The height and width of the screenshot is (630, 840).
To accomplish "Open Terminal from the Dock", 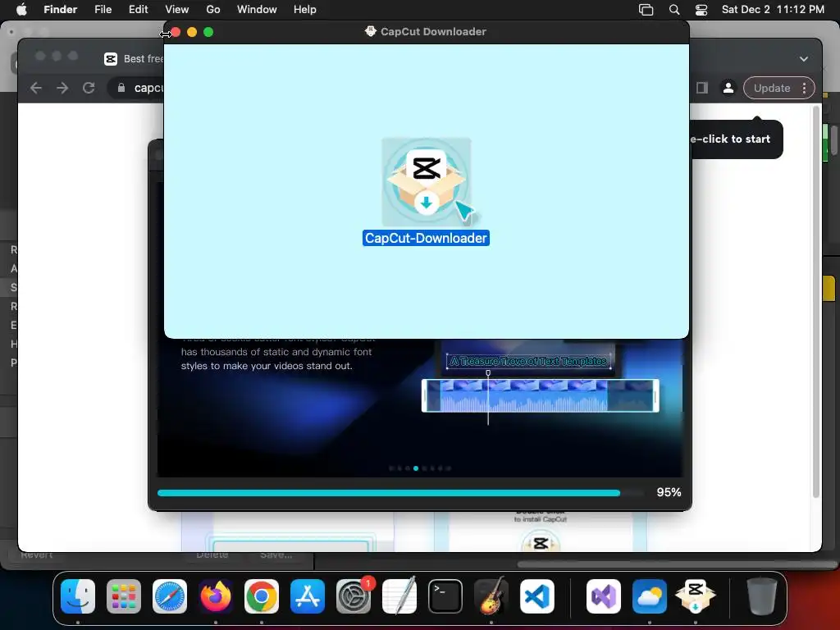I will (445, 596).
